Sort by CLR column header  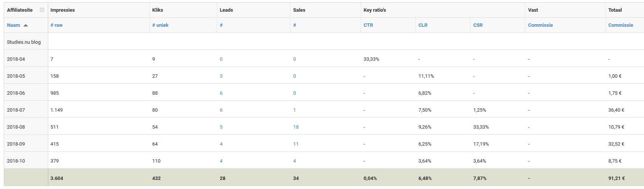(x=423, y=25)
